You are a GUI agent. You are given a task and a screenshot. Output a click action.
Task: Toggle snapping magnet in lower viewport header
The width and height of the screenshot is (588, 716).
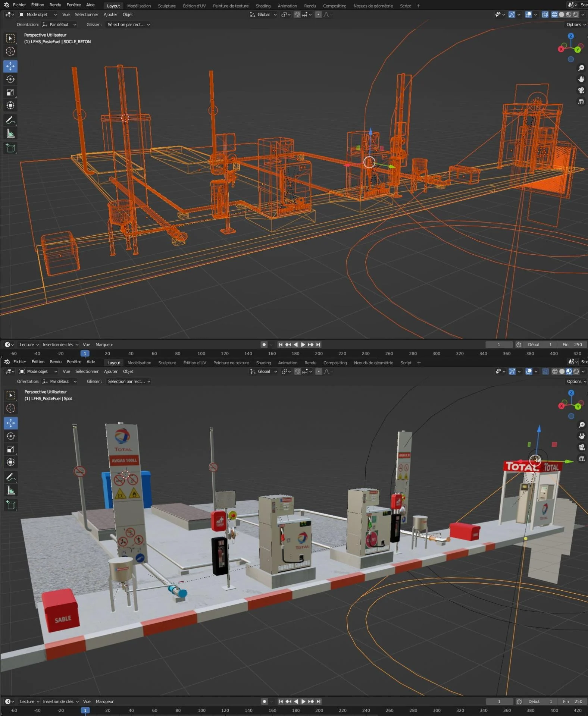(x=297, y=371)
